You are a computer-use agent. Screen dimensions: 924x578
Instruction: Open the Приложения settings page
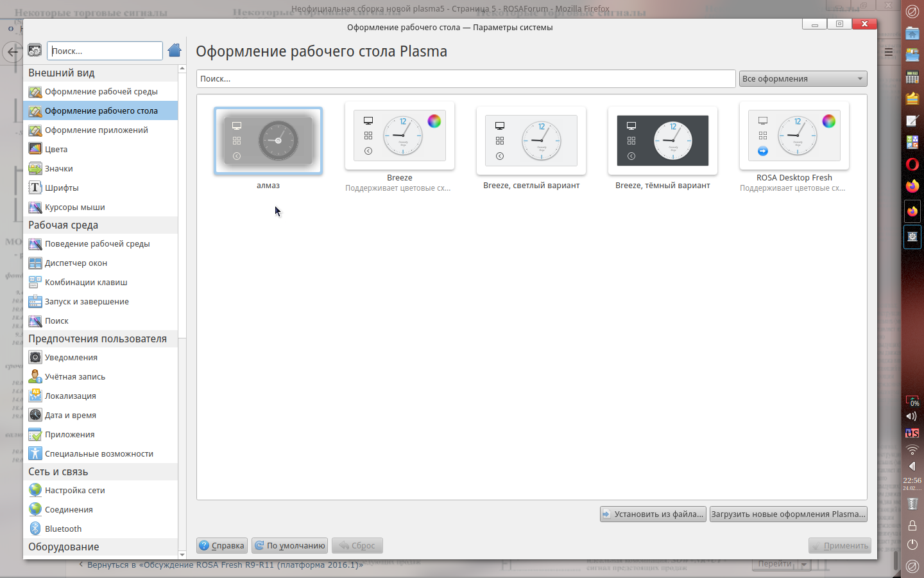point(101,434)
